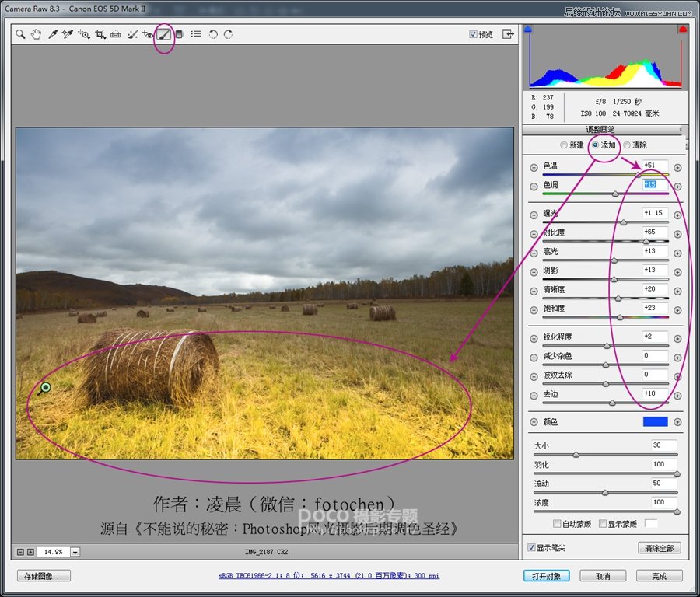
Task: Rotate image clockwise
Action: [228, 34]
